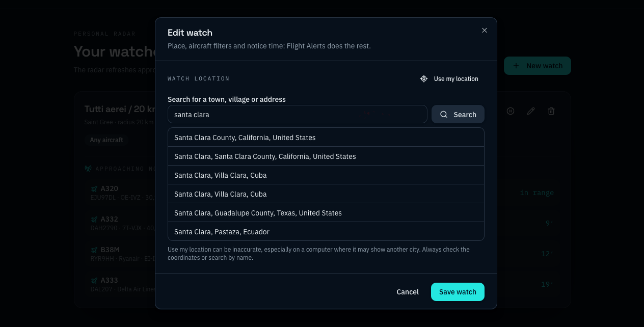Delete the Tutti aerei watch trash icon
Screen dimensions: 644x327
(x=551, y=111)
